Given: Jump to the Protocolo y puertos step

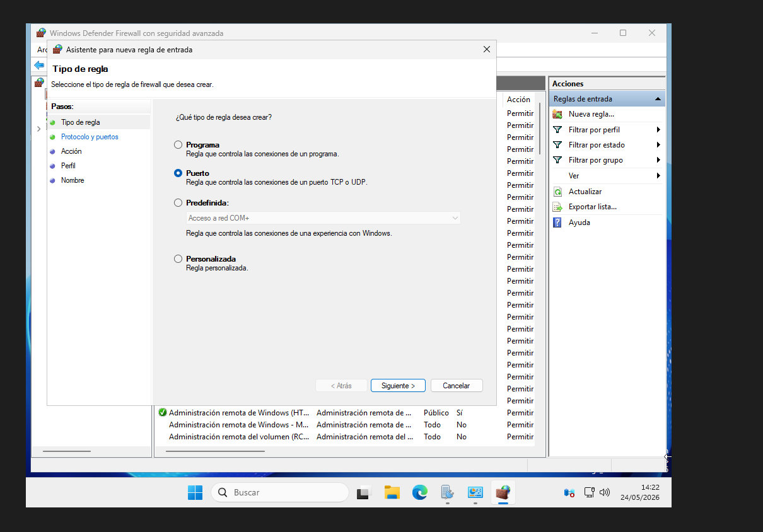Looking at the screenshot, I should pos(90,137).
